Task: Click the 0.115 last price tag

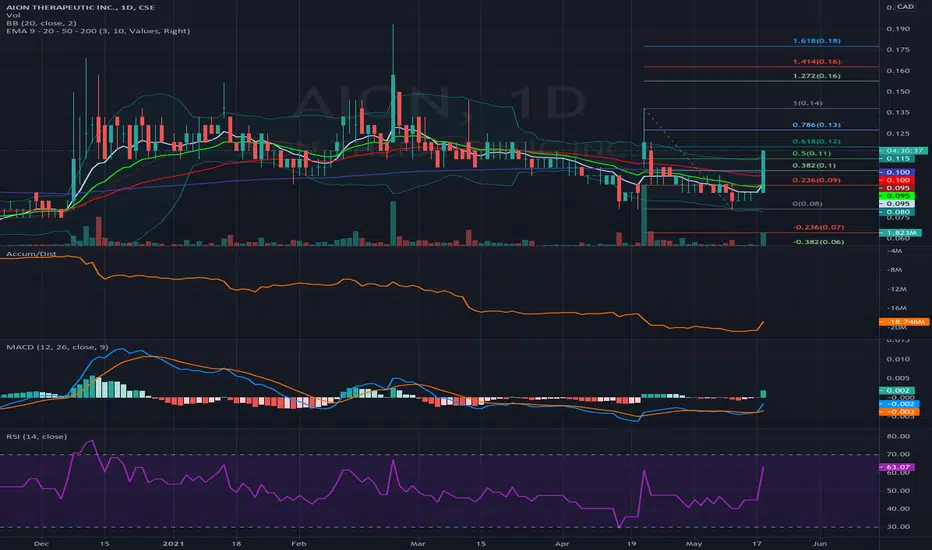Action: [897, 159]
